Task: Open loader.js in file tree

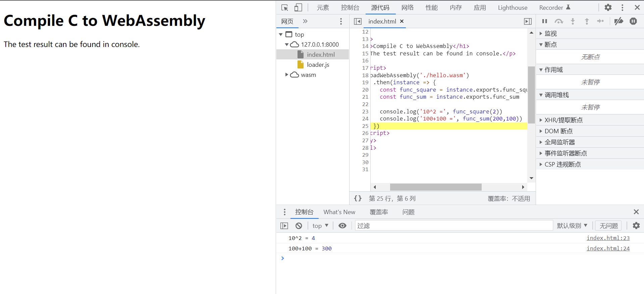Action: point(318,65)
